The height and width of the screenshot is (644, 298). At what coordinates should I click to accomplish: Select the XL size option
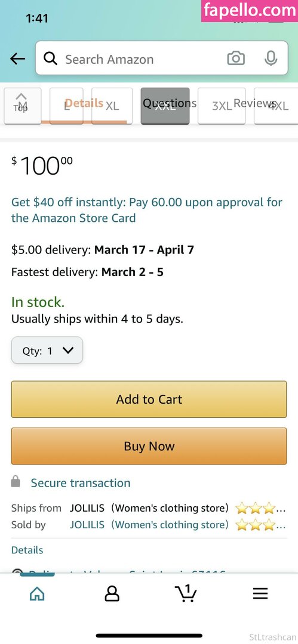click(x=112, y=106)
